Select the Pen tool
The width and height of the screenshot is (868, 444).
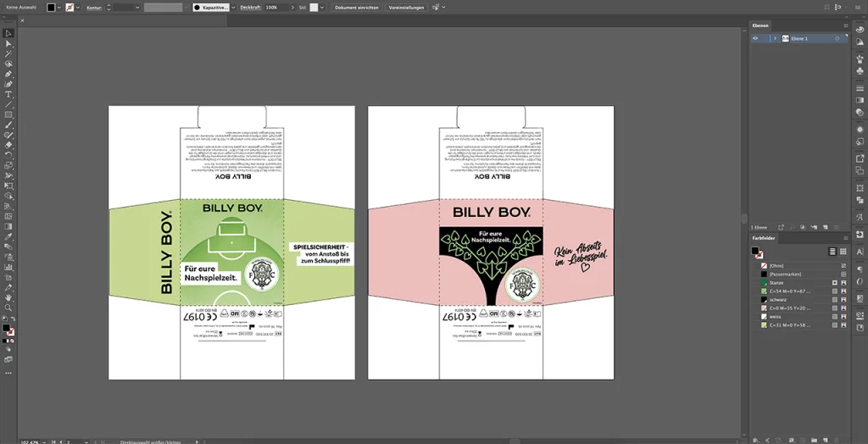coord(8,75)
